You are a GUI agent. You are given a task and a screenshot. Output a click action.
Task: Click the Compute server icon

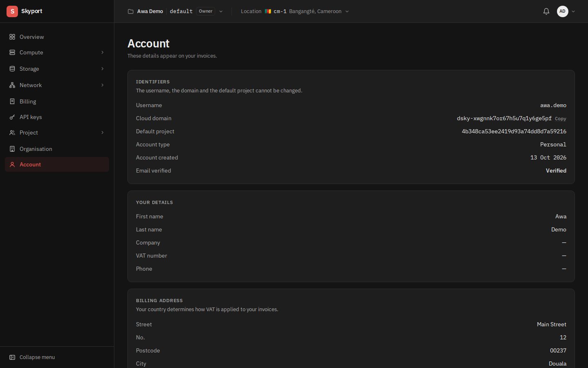click(12, 52)
